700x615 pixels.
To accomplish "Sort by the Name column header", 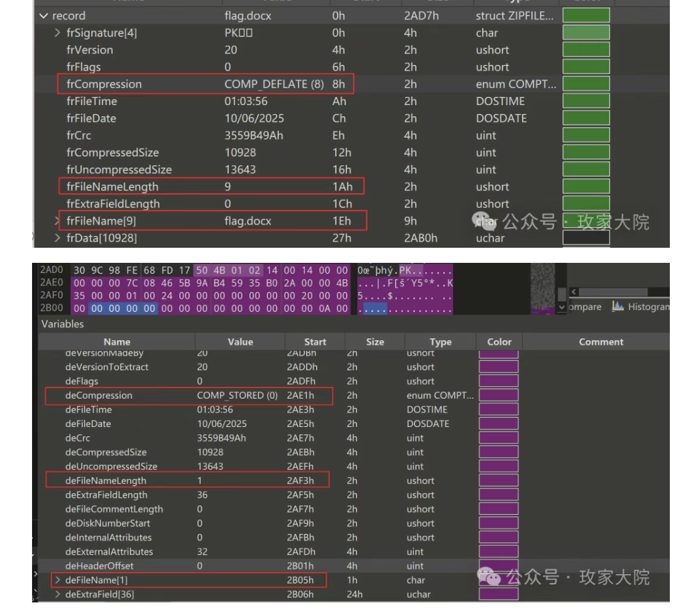I will click(x=117, y=342).
